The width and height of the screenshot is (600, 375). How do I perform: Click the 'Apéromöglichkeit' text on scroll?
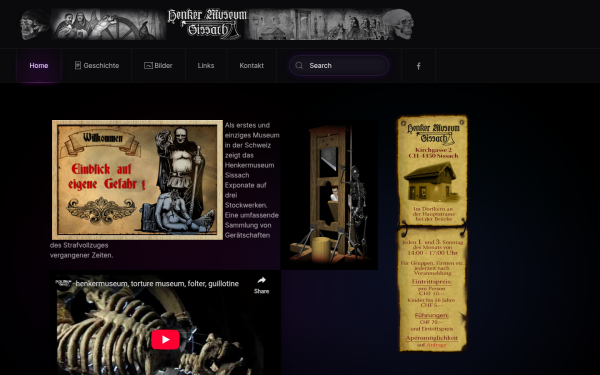click(x=432, y=338)
